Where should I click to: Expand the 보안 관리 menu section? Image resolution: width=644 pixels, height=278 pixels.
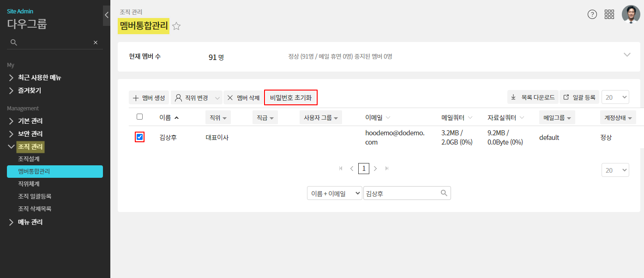pos(30,134)
